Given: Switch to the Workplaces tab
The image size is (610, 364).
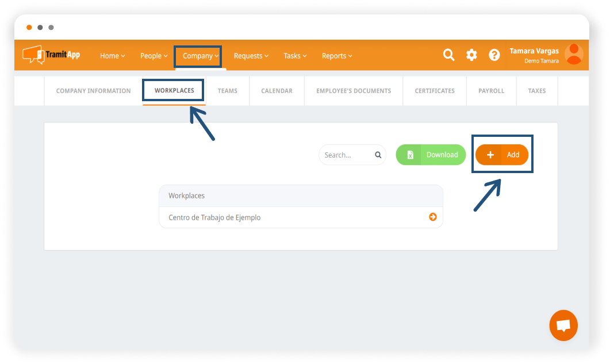Looking at the screenshot, I should pyautogui.click(x=174, y=91).
